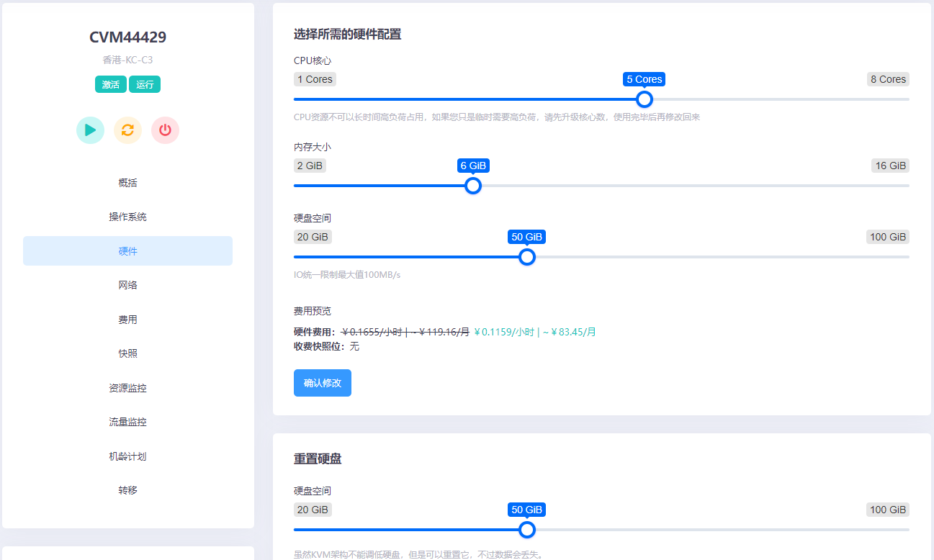The height and width of the screenshot is (560, 934).
Task: Open the 概括 section in sidebar
Action: 127,182
